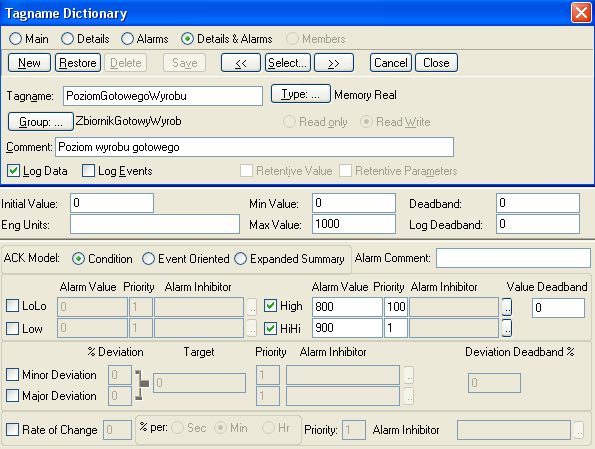Click the New button
The height and width of the screenshot is (449, 595).
pos(29,63)
